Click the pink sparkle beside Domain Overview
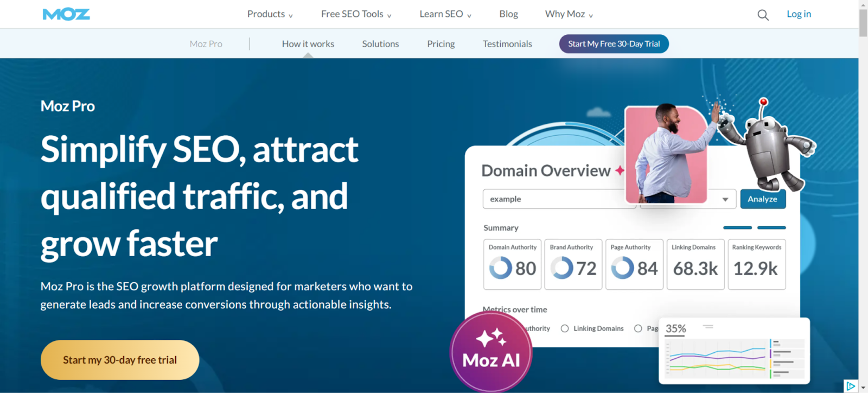The image size is (868, 393). point(620,170)
